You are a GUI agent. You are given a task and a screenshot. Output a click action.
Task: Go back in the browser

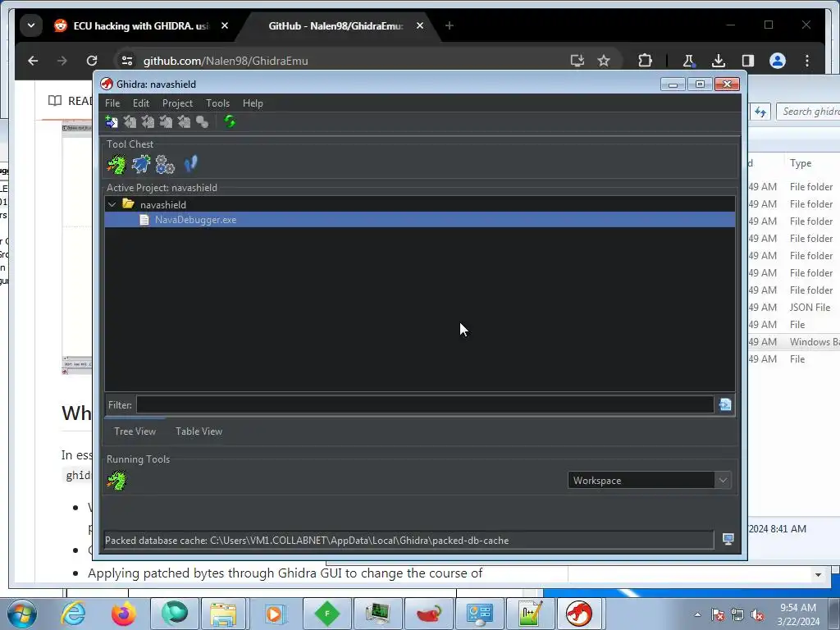[33, 61]
